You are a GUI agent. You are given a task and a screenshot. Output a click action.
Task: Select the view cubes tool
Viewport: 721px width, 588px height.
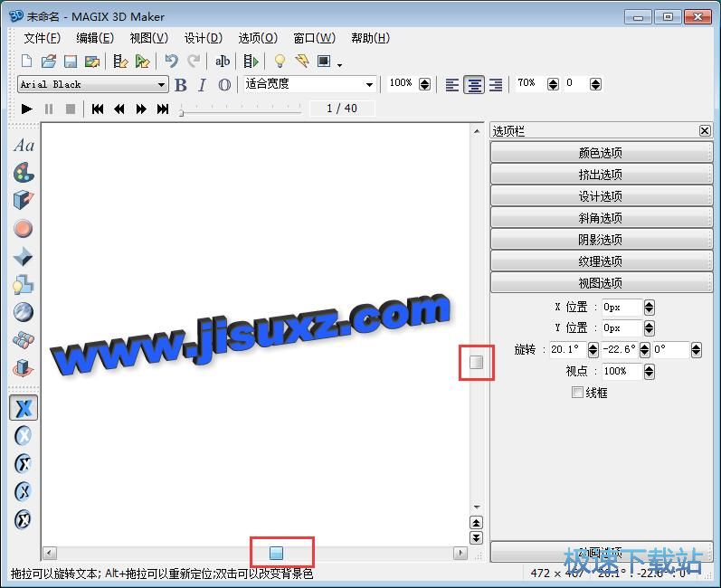(x=24, y=340)
